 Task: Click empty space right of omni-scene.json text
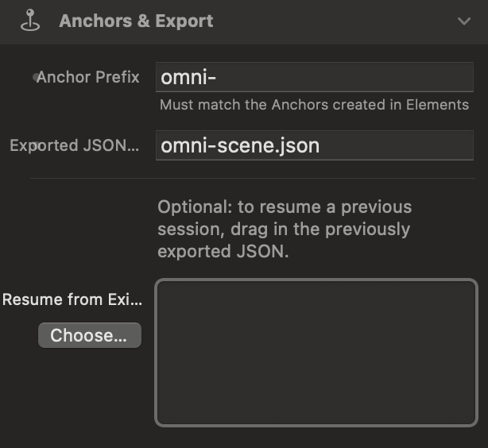[395, 145]
